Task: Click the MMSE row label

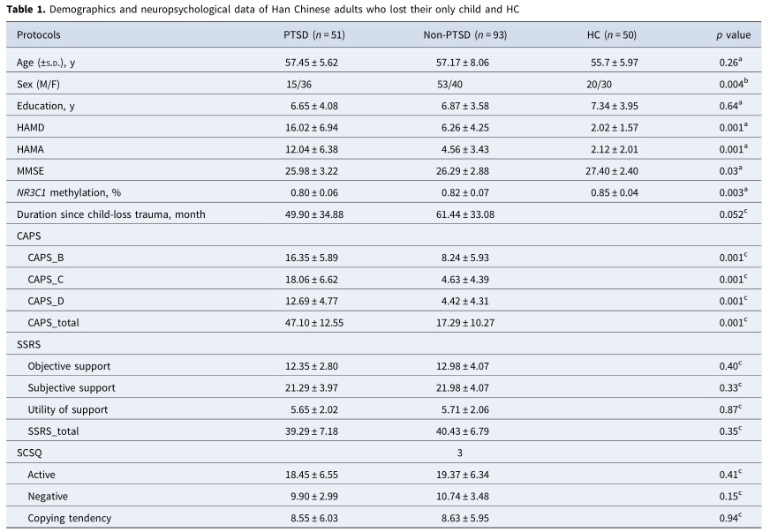Action: [x=33, y=171]
